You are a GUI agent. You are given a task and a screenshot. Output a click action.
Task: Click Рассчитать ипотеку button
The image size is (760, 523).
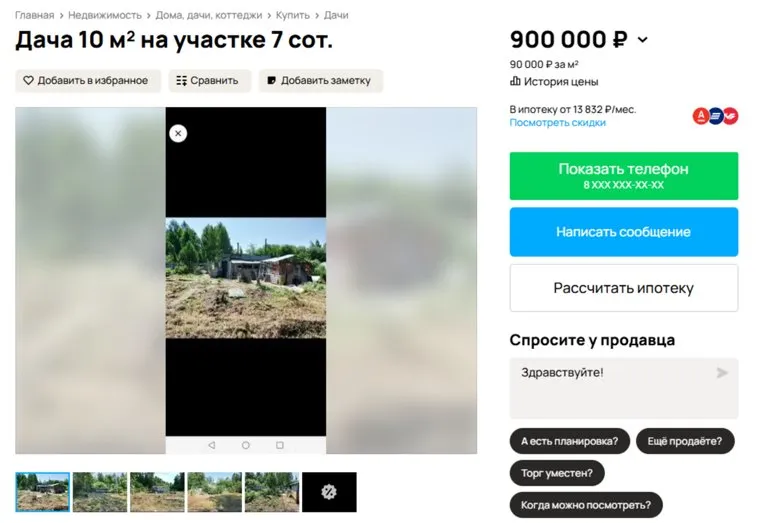tap(623, 288)
